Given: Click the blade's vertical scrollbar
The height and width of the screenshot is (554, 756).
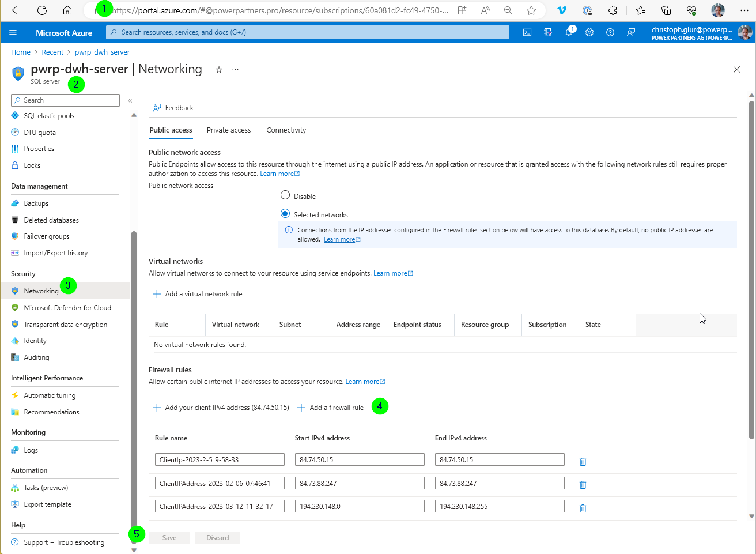Looking at the screenshot, I should pyautogui.click(x=751, y=270).
